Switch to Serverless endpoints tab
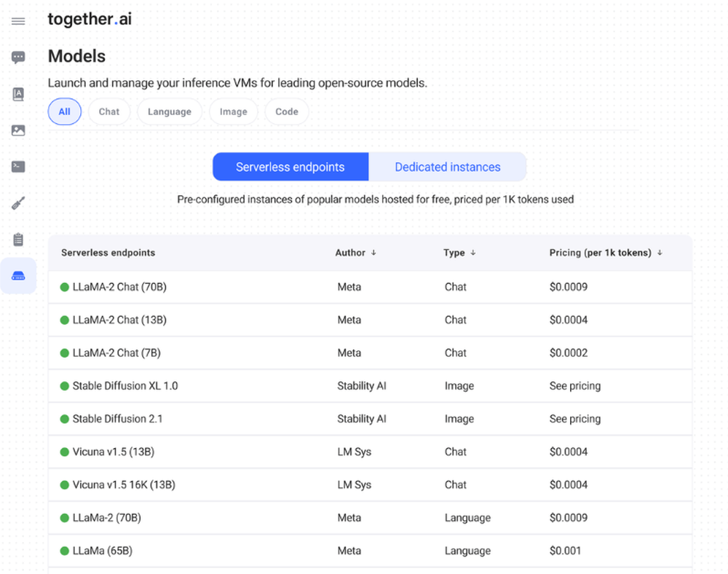This screenshot has height=574, width=728. 290,167
